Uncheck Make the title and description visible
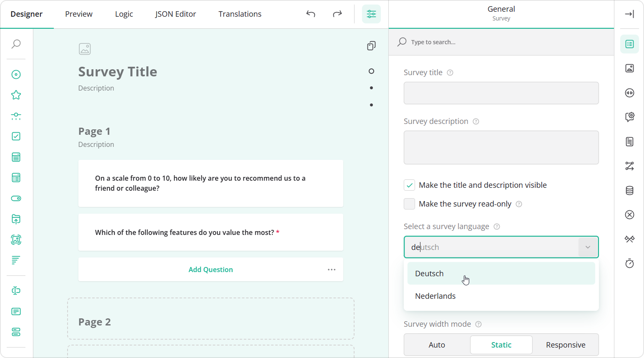The height and width of the screenshot is (358, 644). [409, 185]
